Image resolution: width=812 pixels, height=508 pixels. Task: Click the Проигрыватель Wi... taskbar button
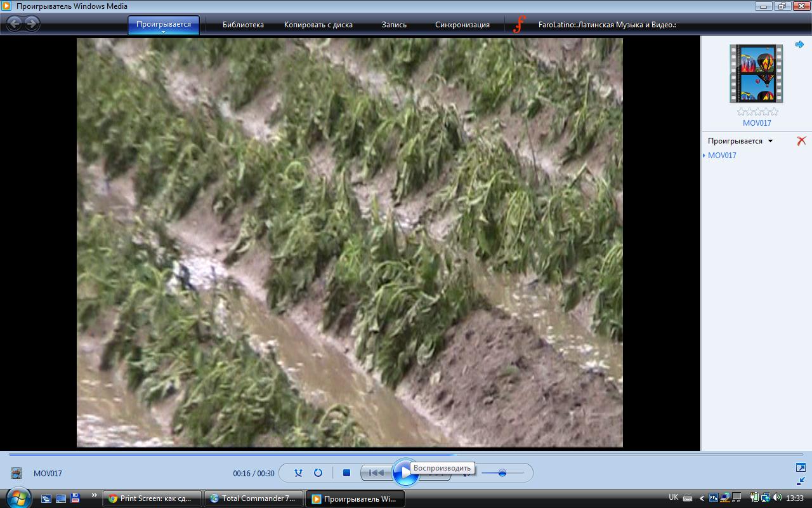click(355, 498)
